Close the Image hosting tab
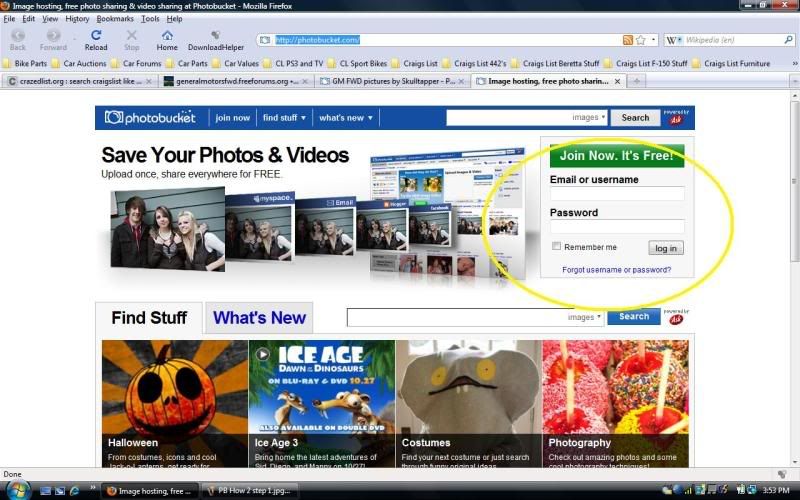Viewport: 800px width, 500px height. 617,81
